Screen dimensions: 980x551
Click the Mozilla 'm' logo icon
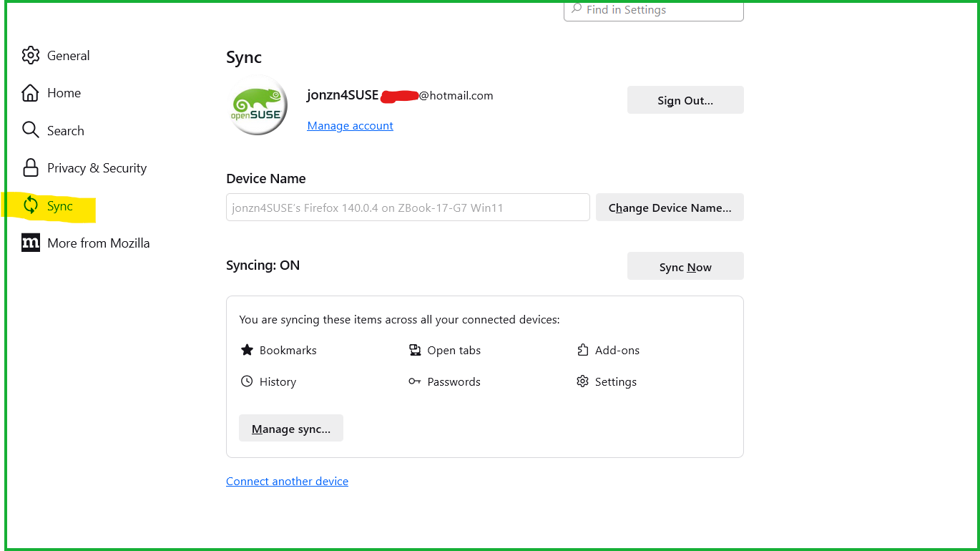[x=30, y=243]
